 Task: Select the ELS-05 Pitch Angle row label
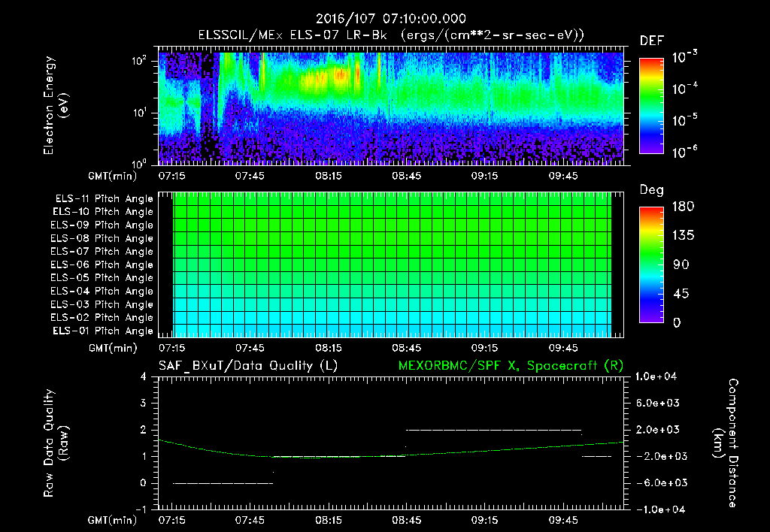[x=102, y=278]
